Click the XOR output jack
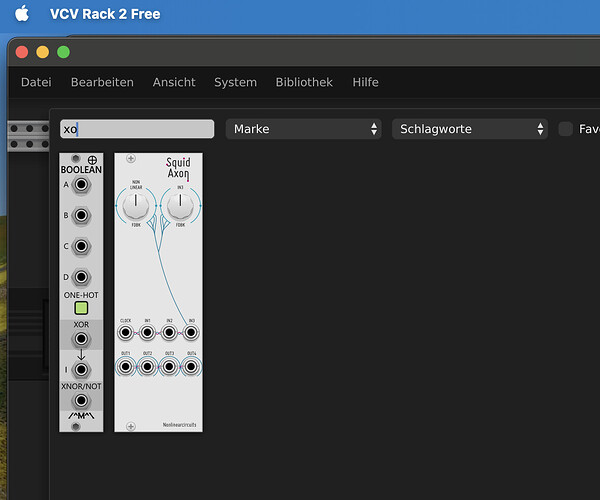This screenshot has width=600, height=500. coord(81,339)
